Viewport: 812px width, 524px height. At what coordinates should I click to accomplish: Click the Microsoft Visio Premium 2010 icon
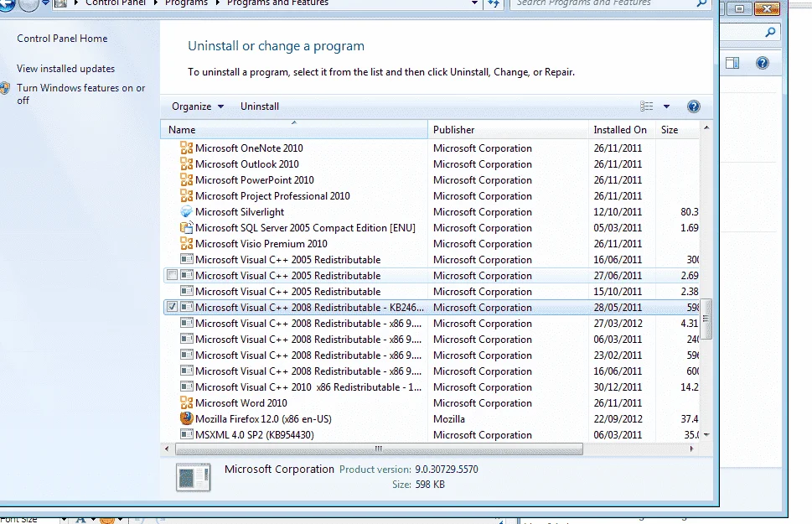(186, 244)
